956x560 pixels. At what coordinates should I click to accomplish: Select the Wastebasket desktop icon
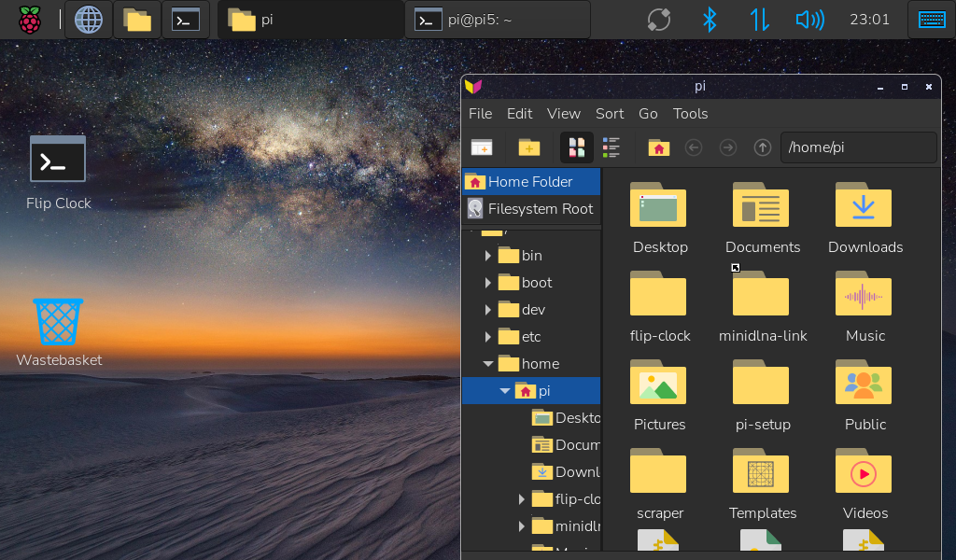59,332
